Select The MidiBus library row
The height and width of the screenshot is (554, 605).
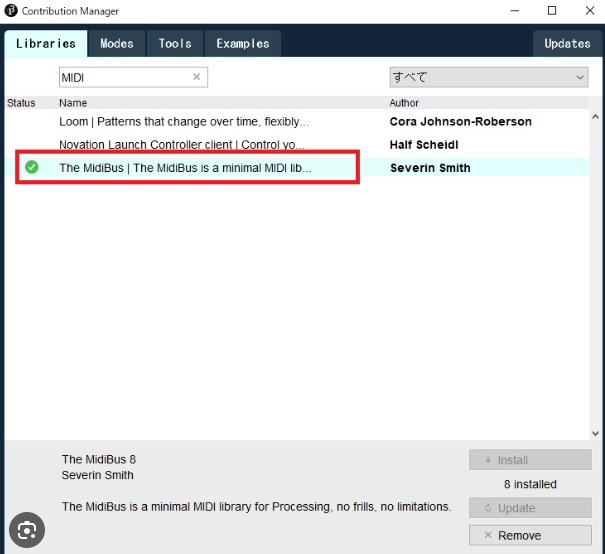[x=185, y=168]
